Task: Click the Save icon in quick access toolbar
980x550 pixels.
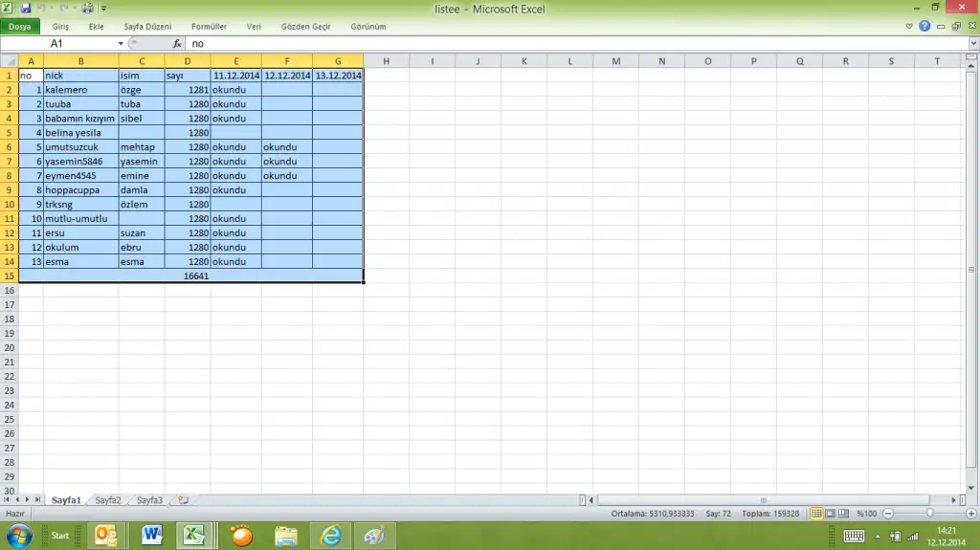Action: [26, 8]
